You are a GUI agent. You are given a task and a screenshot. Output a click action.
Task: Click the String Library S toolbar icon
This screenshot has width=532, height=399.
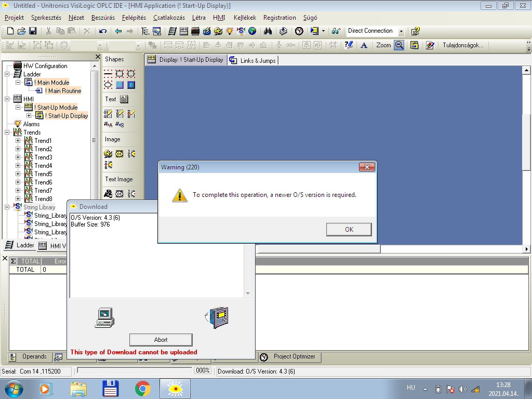tap(241, 31)
